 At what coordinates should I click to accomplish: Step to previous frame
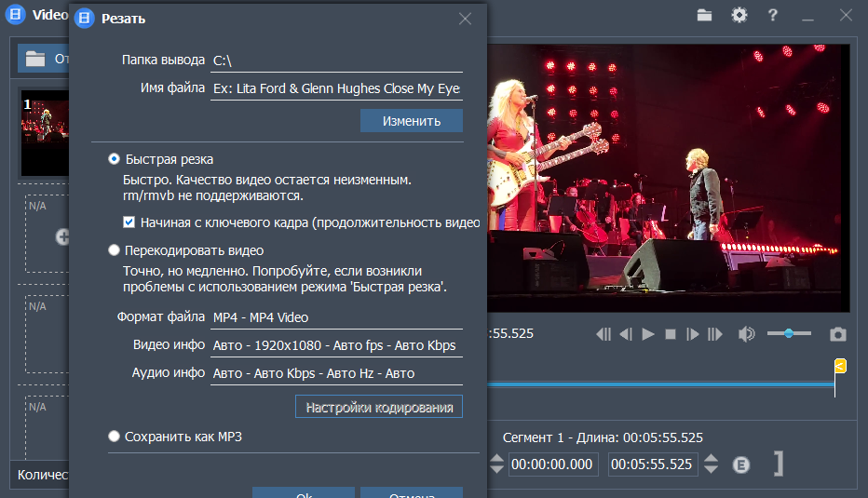[x=626, y=334]
